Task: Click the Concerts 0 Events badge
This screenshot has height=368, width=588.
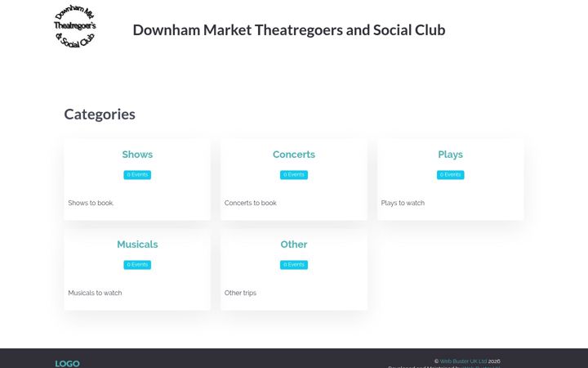Action: (294, 175)
